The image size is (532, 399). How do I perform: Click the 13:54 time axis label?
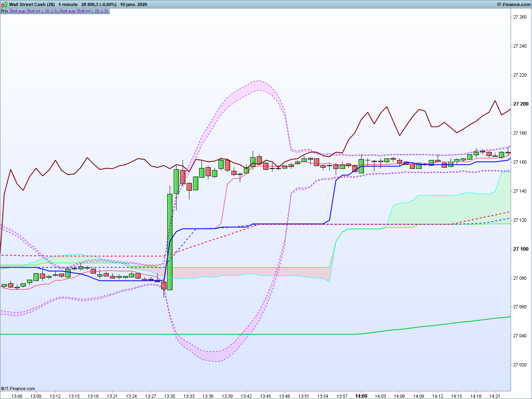(323, 396)
